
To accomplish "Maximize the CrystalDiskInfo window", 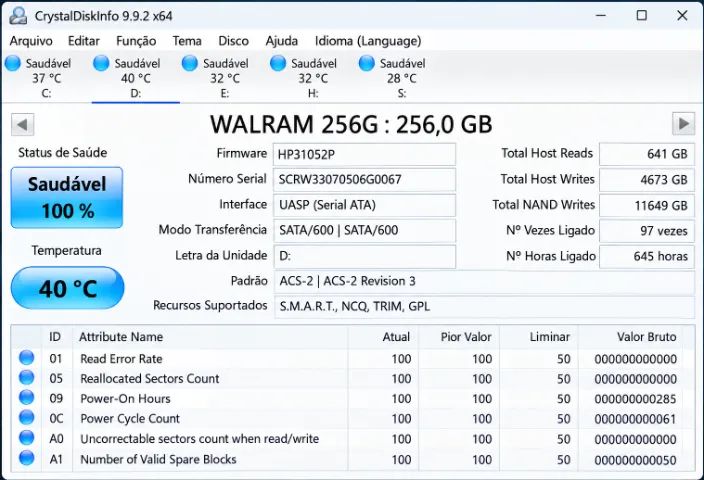I will [x=642, y=16].
